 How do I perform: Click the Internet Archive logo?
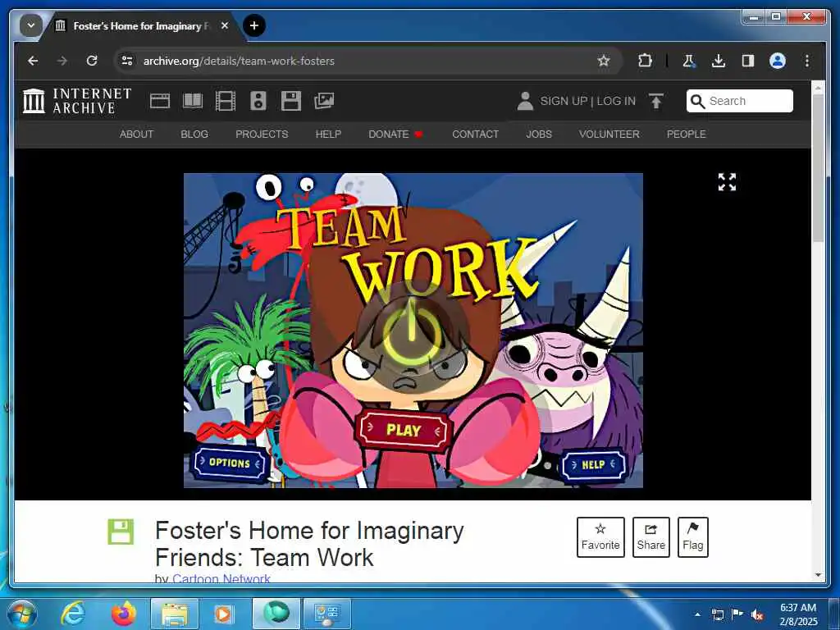[x=77, y=101]
